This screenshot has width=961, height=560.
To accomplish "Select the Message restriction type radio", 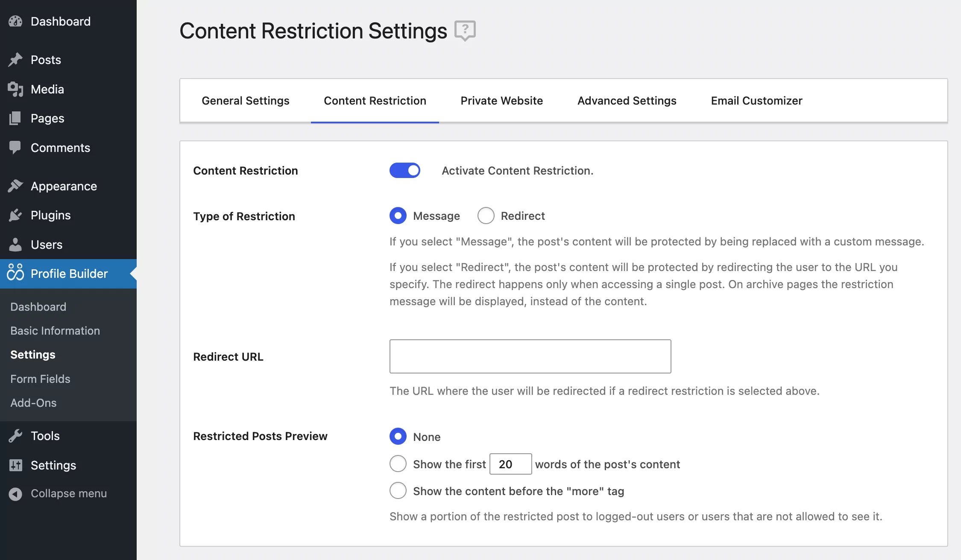I will [398, 216].
